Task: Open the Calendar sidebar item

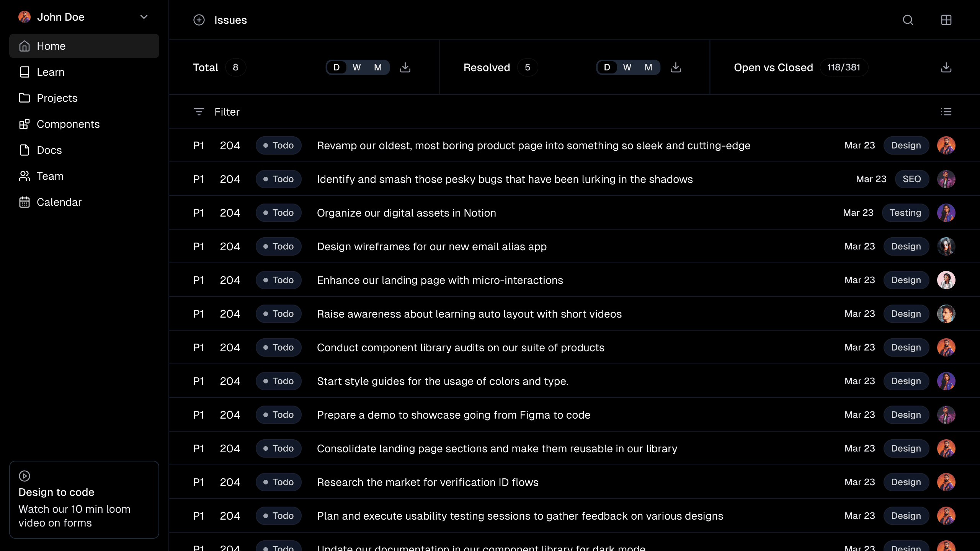Action: [x=59, y=202]
